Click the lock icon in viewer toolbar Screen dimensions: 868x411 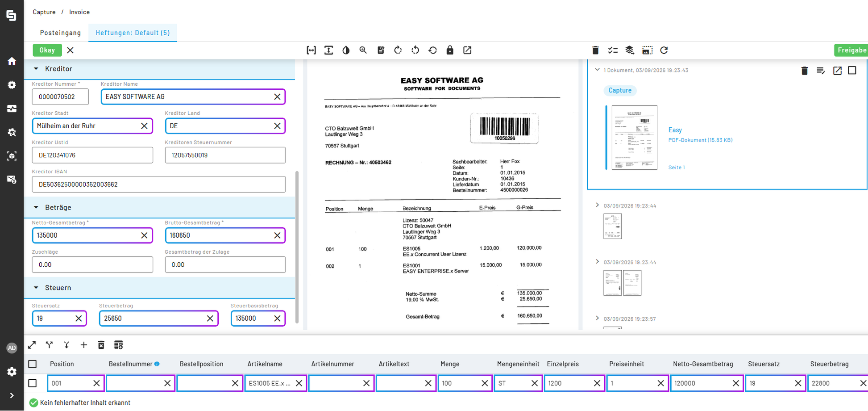pos(450,50)
